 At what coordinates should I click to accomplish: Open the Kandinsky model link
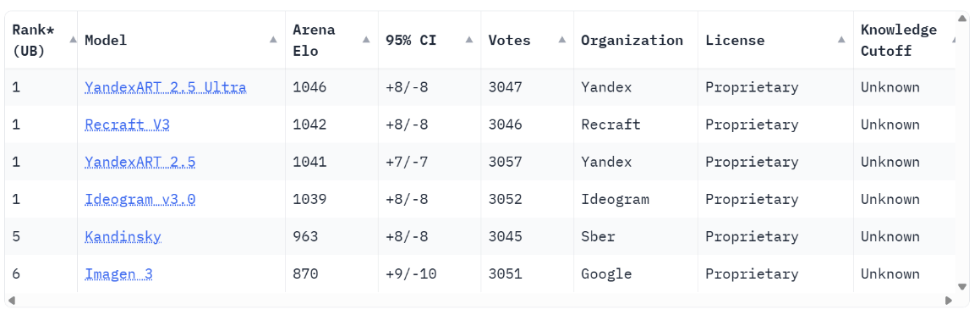123,237
